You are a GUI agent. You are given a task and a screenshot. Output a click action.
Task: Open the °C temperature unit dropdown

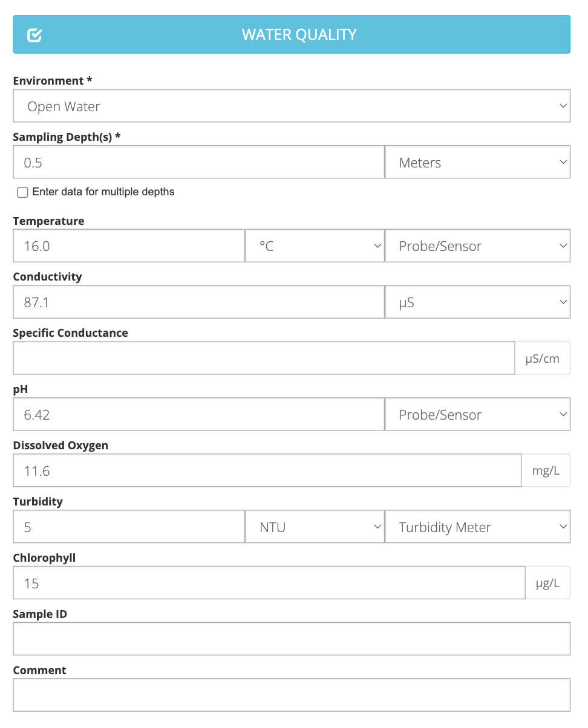pyautogui.click(x=315, y=246)
